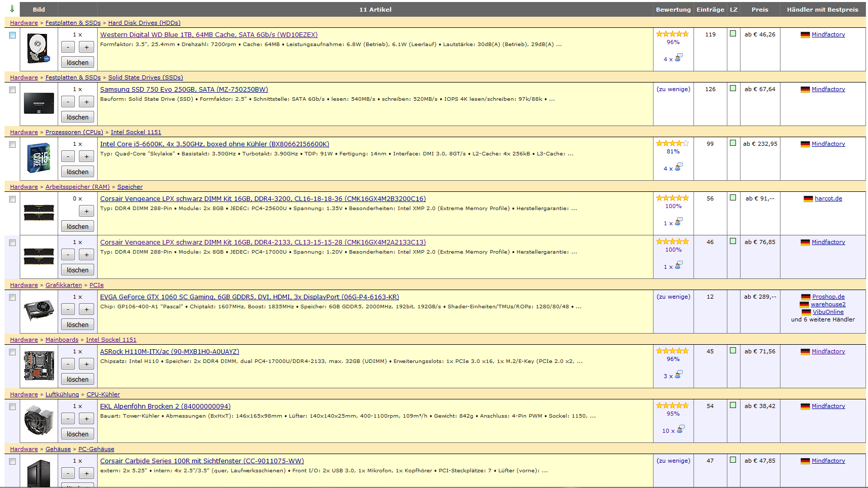Screen dimensions: 868x488
Task: Open the ASRock mainboard product image
Action: click(39, 366)
